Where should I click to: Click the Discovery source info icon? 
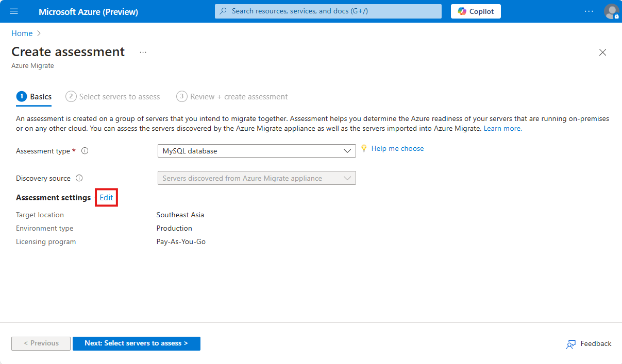coord(79,179)
